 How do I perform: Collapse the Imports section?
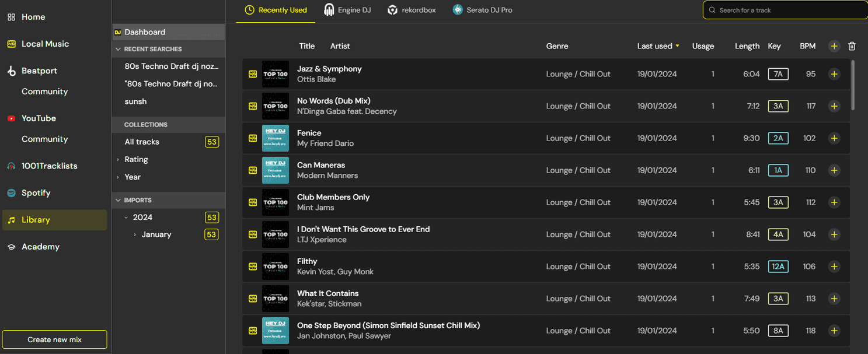[x=117, y=200]
